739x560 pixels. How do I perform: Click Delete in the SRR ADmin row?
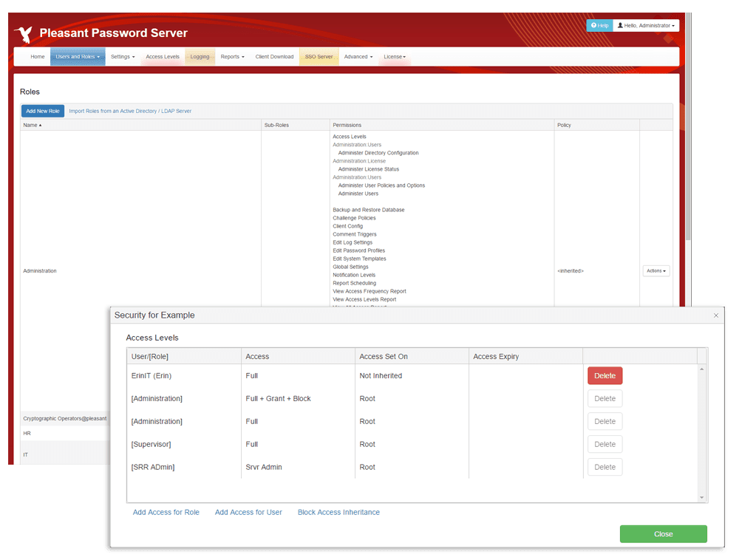[605, 467]
